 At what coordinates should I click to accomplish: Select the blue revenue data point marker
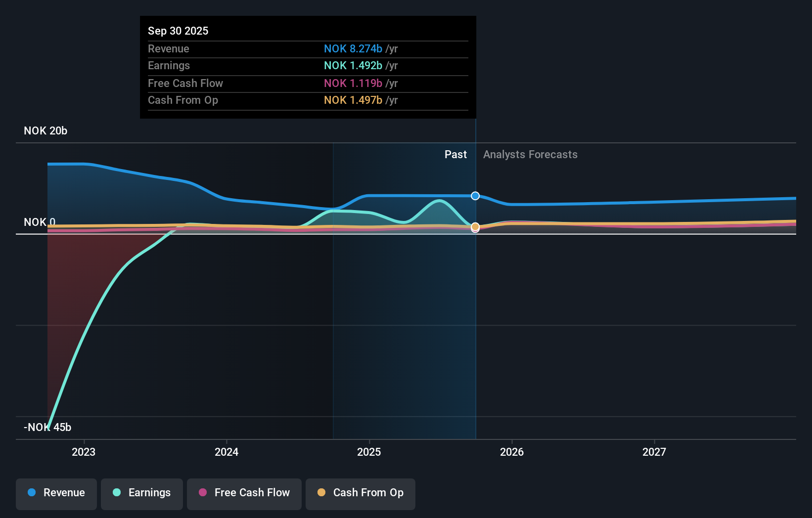coord(475,196)
